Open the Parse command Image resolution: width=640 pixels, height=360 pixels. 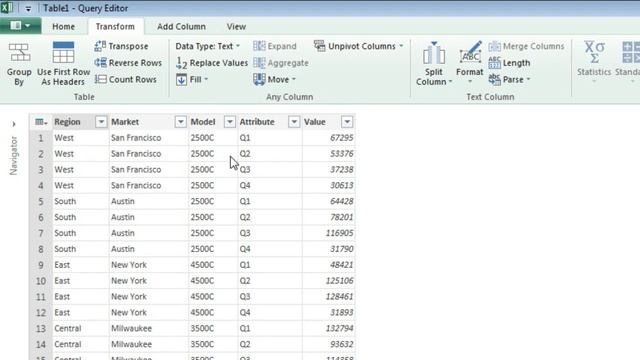click(x=509, y=79)
